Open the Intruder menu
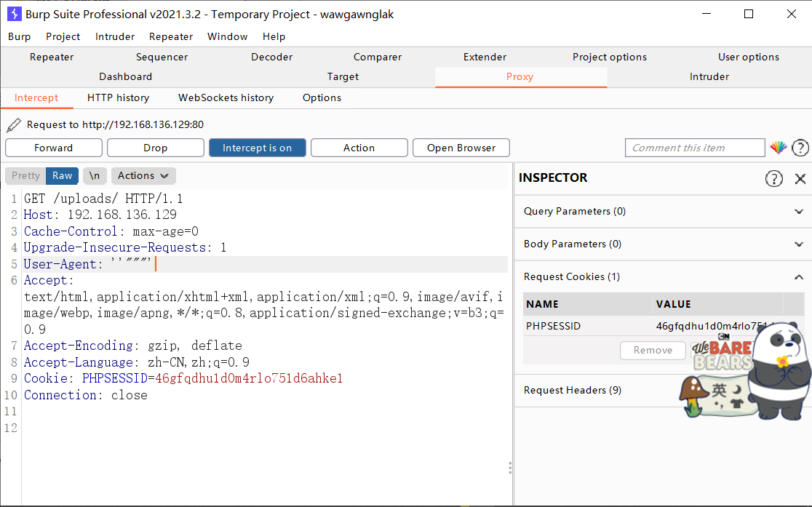Viewport: 812px width, 507px height. point(115,37)
